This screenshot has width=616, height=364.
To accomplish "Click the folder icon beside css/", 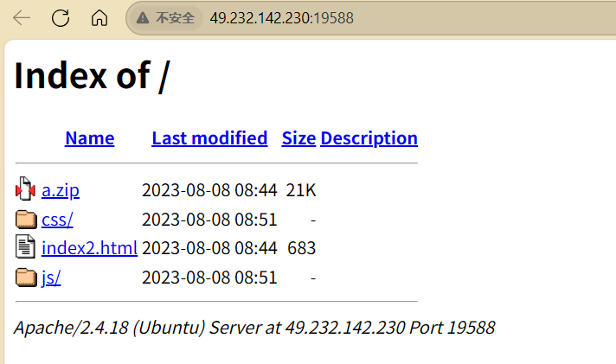I will click(x=25, y=220).
